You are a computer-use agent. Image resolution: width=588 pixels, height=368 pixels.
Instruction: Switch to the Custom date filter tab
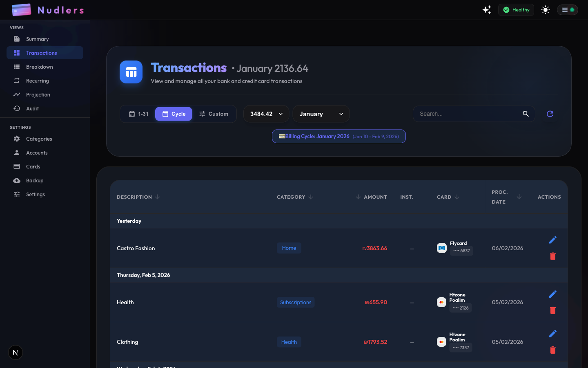pyautogui.click(x=214, y=114)
